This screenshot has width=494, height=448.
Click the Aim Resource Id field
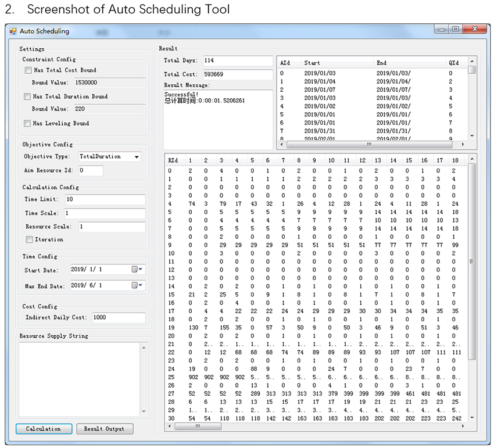pos(90,171)
